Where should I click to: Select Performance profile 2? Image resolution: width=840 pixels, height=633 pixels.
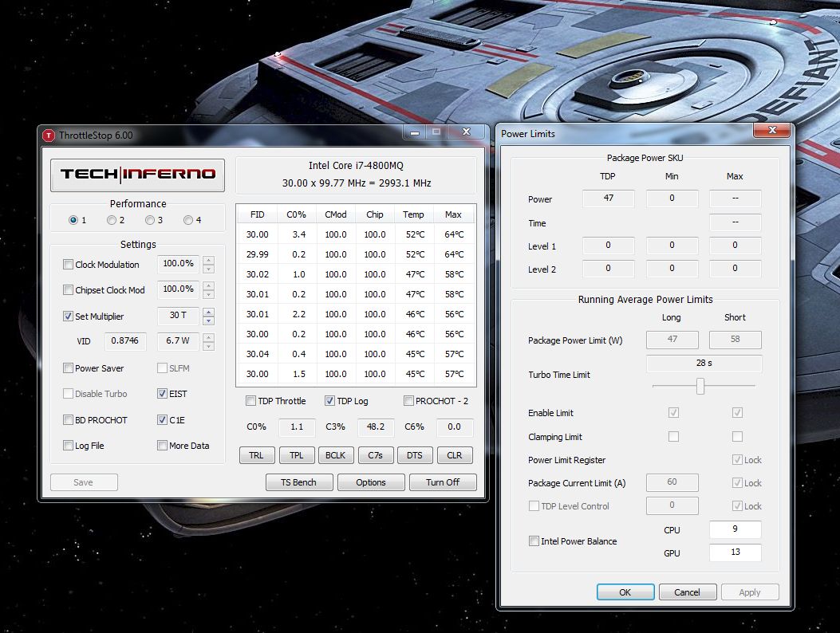[112, 220]
